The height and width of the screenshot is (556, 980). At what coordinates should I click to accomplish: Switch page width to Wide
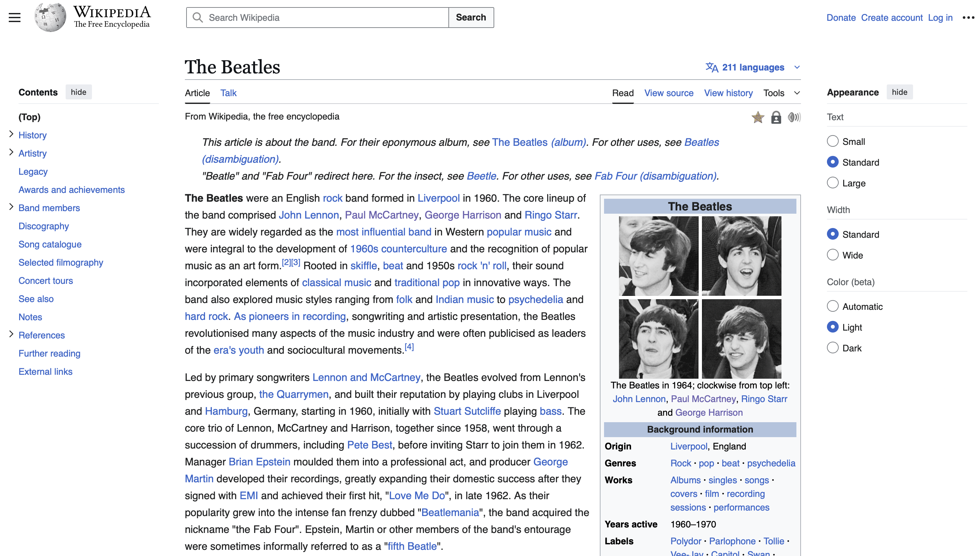coord(832,255)
